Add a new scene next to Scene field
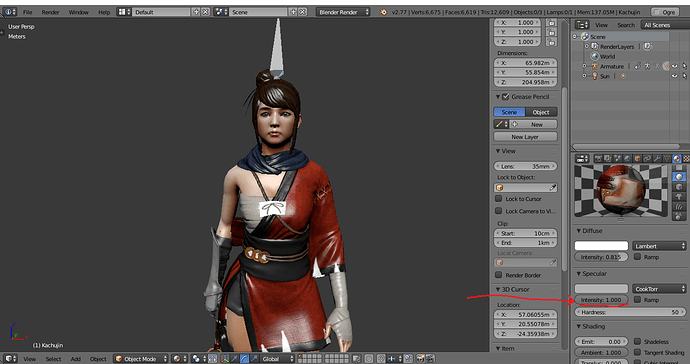The image size is (690, 364). click(x=293, y=12)
